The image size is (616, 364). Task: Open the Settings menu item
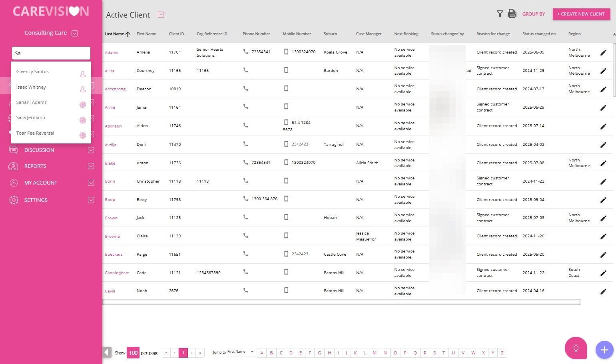click(36, 200)
